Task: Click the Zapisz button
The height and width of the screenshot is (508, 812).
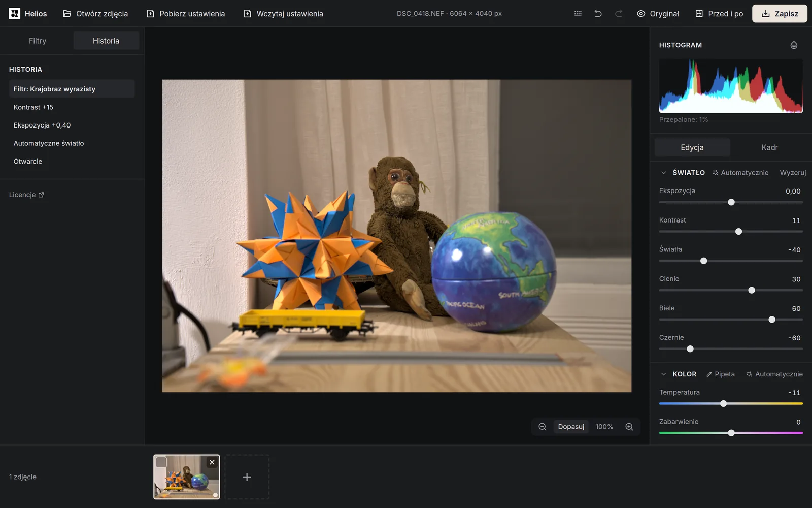Action: [780, 14]
